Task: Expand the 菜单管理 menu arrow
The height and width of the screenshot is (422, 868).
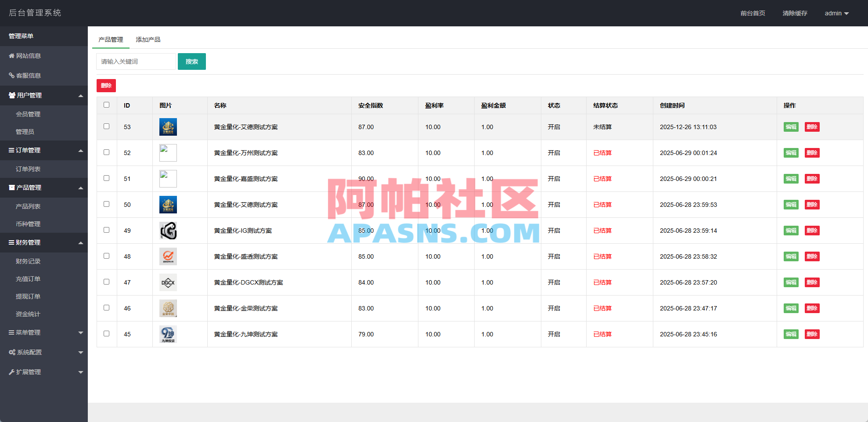Action: click(x=81, y=333)
